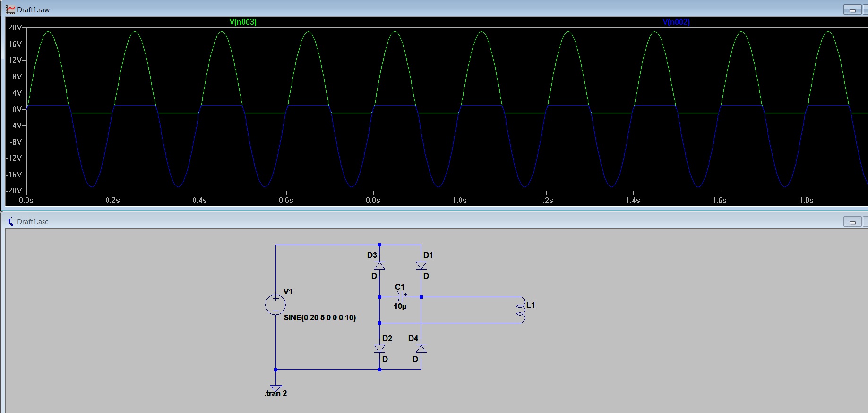Click the Draft1.asc title bar text
Image resolution: width=868 pixels, height=413 pixels.
tap(33, 221)
